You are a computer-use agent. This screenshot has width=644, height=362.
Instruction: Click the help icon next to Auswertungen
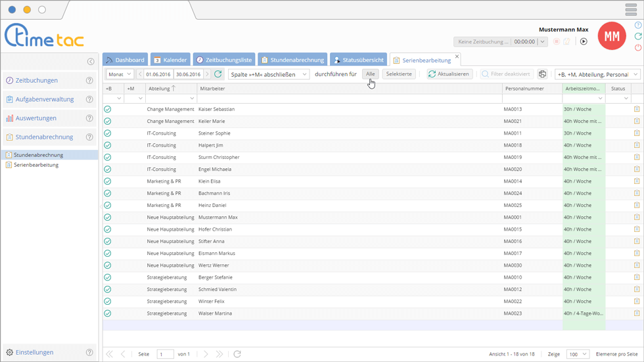tap(89, 118)
